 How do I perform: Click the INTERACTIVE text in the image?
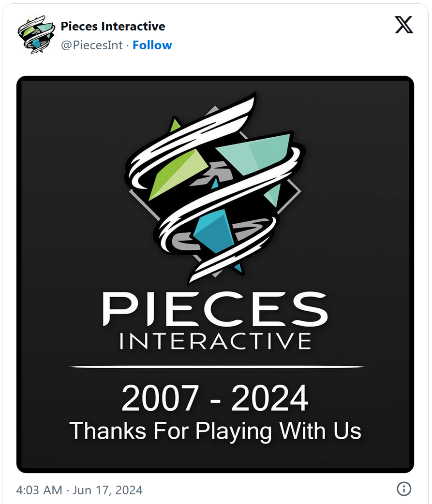[x=215, y=341]
